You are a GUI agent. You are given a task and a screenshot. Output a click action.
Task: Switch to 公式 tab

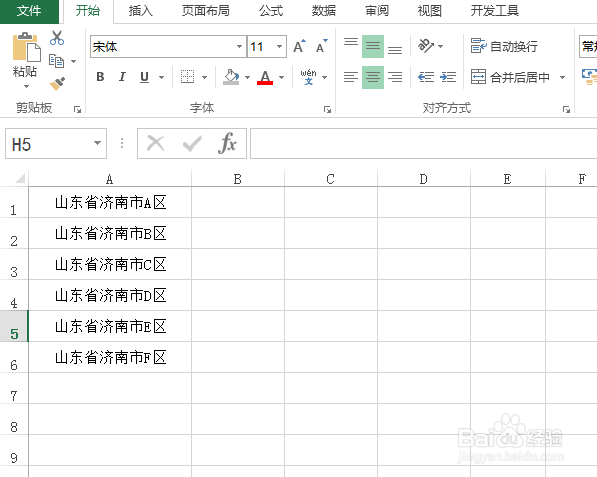tap(271, 11)
